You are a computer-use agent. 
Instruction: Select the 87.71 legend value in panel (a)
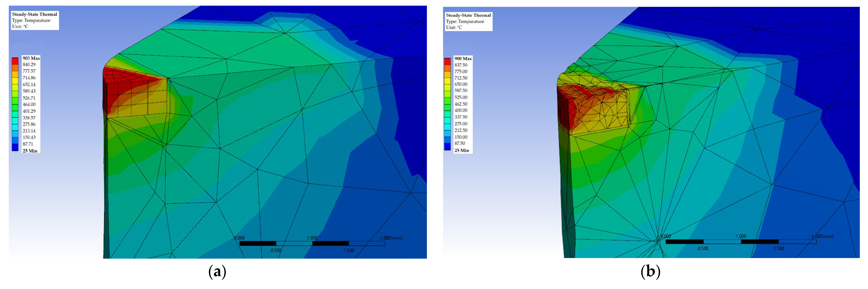tap(28, 144)
